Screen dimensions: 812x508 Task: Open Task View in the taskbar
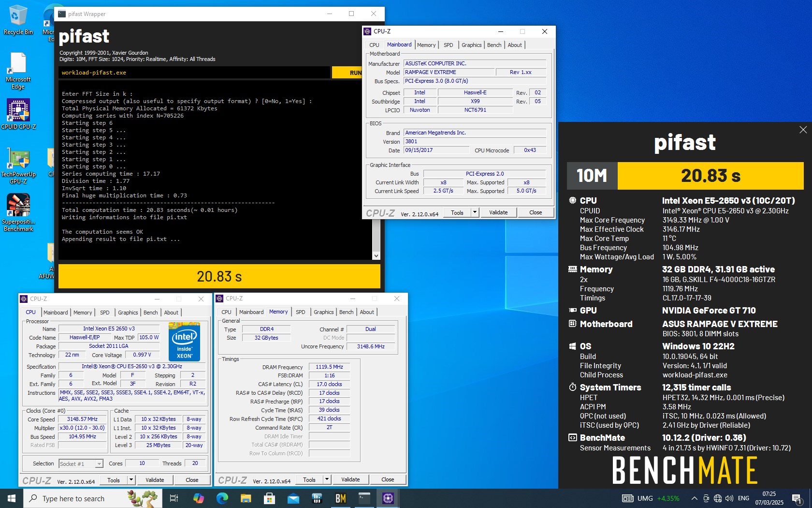(x=174, y=498)
